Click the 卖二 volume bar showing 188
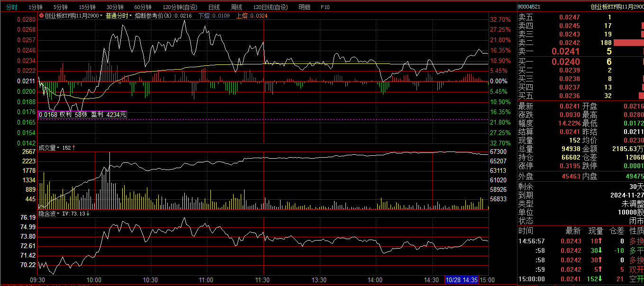 628,43
